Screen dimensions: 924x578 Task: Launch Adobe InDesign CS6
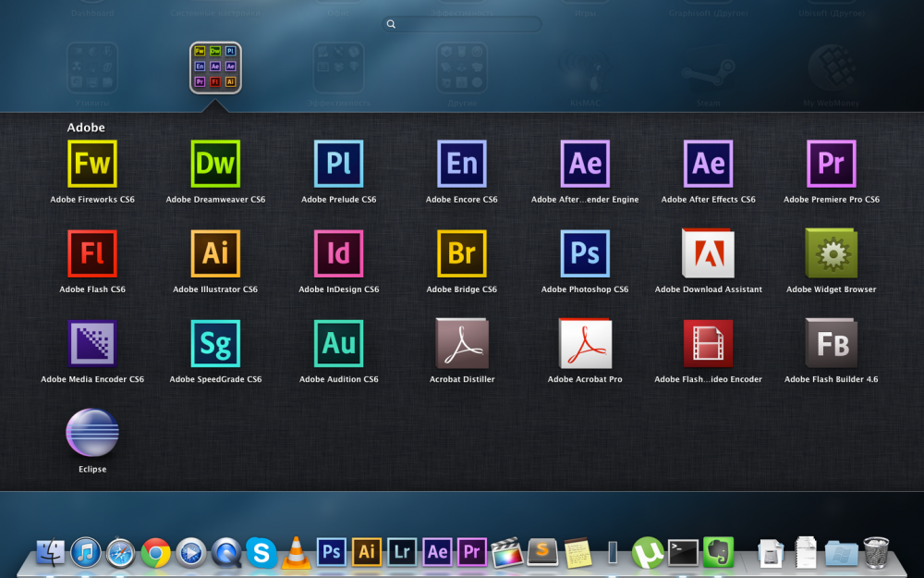point(338,253)
